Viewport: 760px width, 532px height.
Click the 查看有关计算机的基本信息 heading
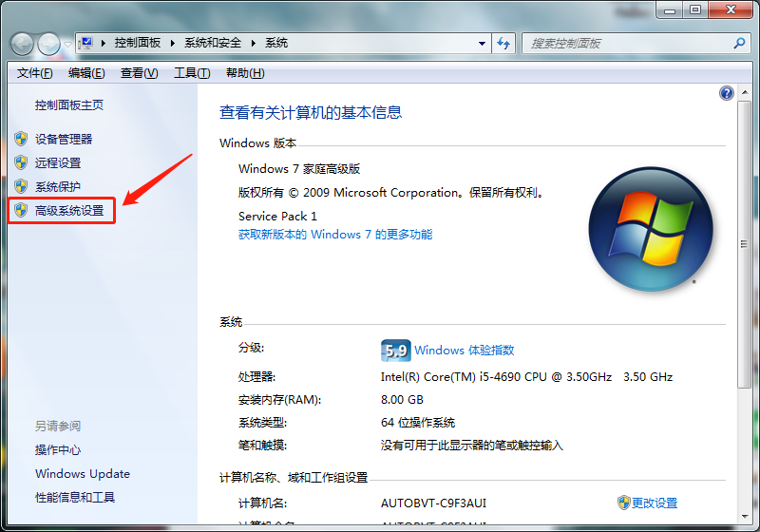311,113
